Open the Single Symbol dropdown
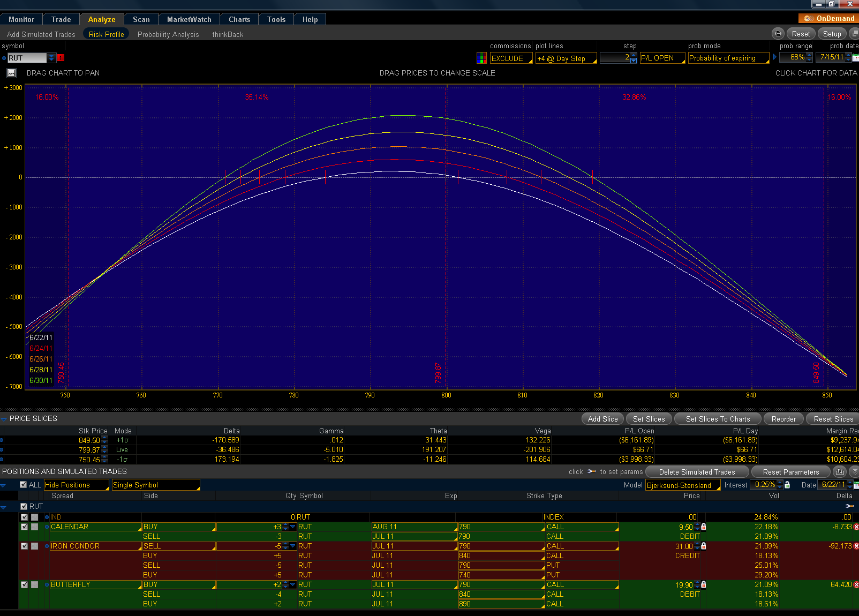 point(156,485)
